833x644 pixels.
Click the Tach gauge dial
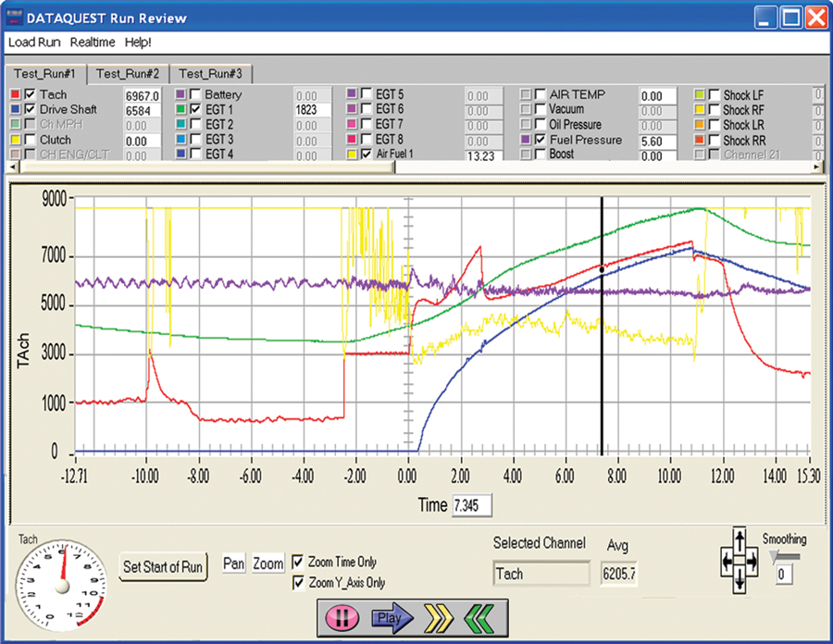pos(62,586)
